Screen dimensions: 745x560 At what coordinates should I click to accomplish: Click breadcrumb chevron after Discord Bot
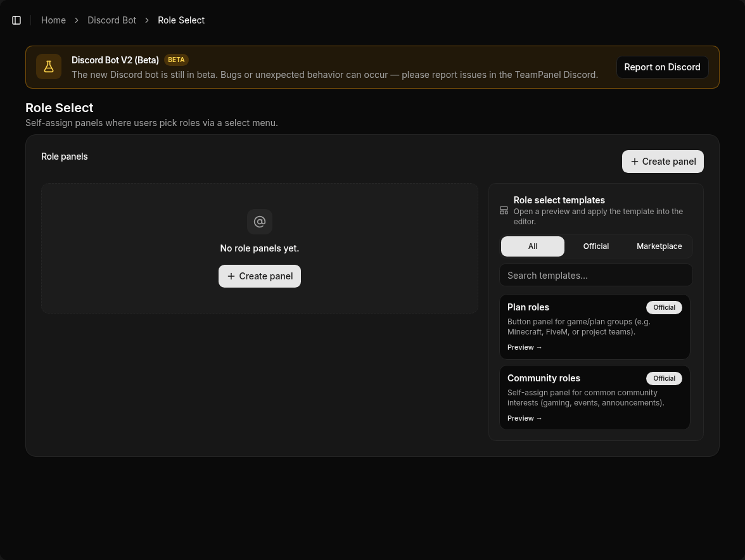tap(147, 20)
